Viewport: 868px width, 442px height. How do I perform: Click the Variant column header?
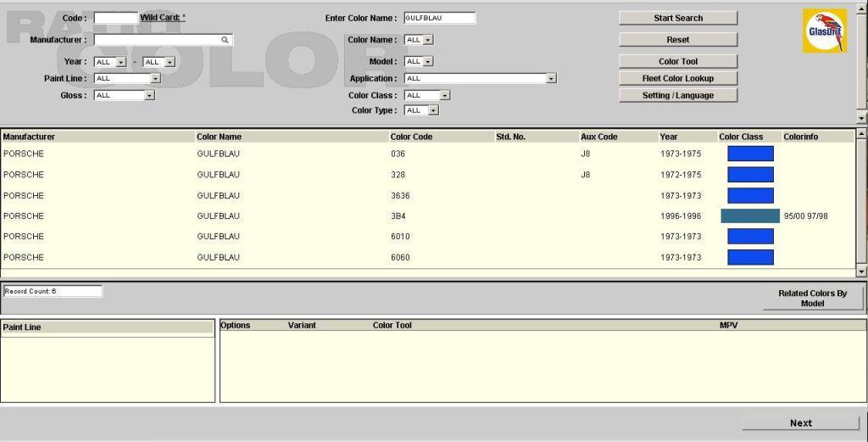[x=302, y=325]
